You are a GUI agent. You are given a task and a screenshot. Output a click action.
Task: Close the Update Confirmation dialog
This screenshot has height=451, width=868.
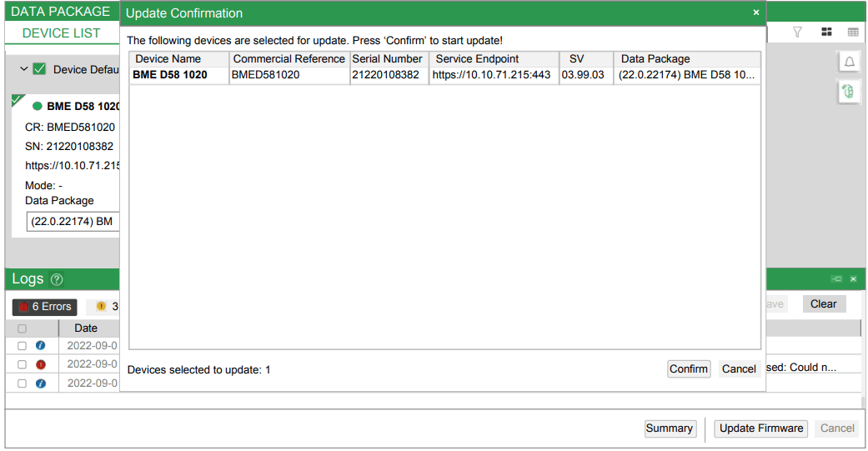click(755, 13)
